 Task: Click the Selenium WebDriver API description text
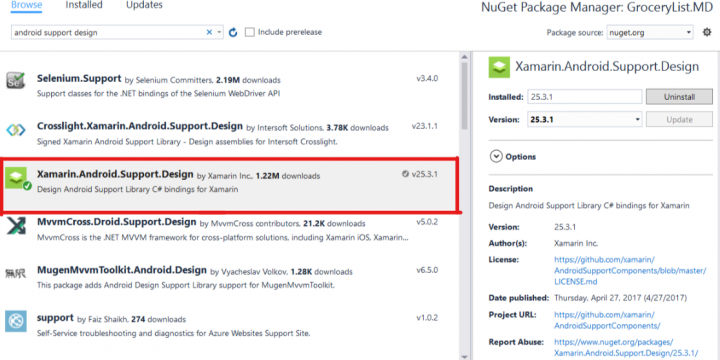click(158, 94)
